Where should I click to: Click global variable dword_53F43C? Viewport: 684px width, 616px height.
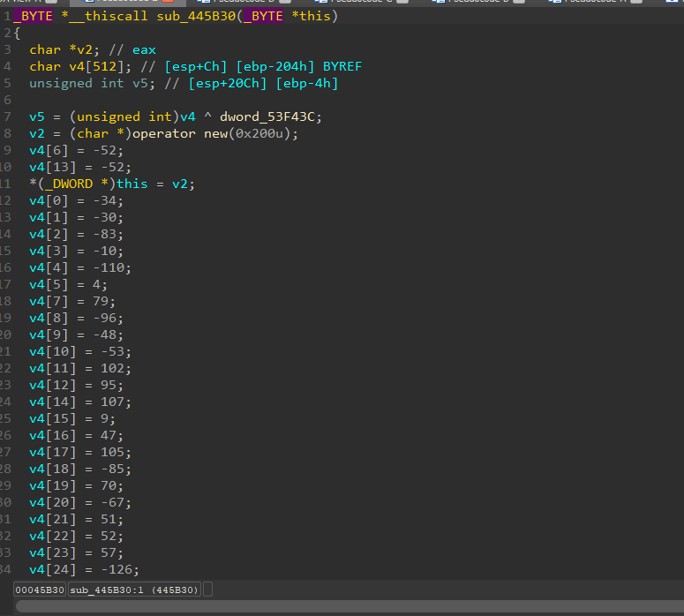click(x=267, y=116)
